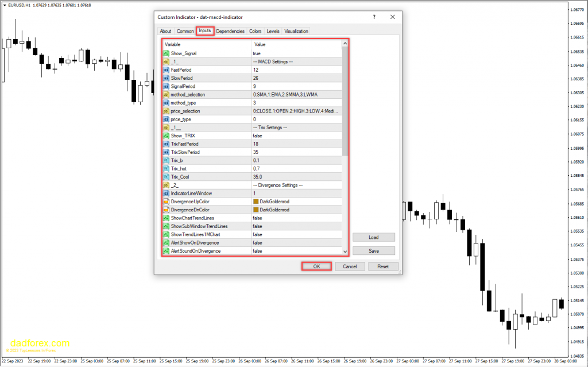
Task: Click the ShowChartTrendLines boolean icon
Action: pos(166,218)
